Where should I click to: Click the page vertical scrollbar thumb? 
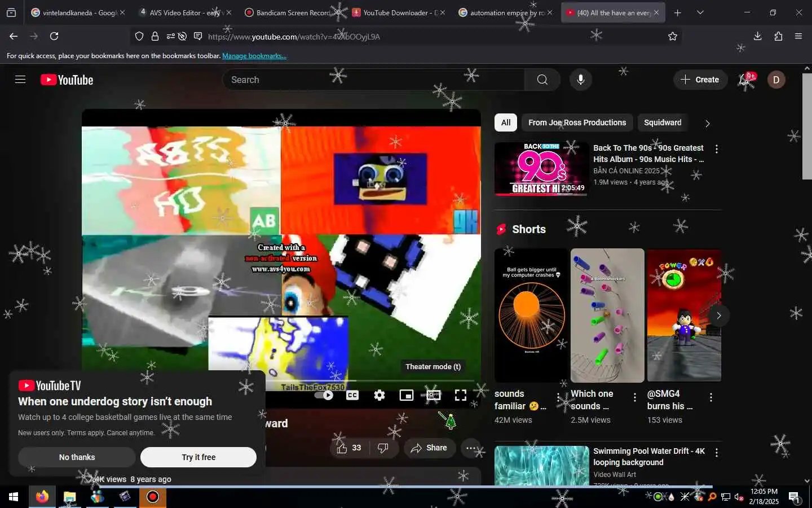pos(807,126)
